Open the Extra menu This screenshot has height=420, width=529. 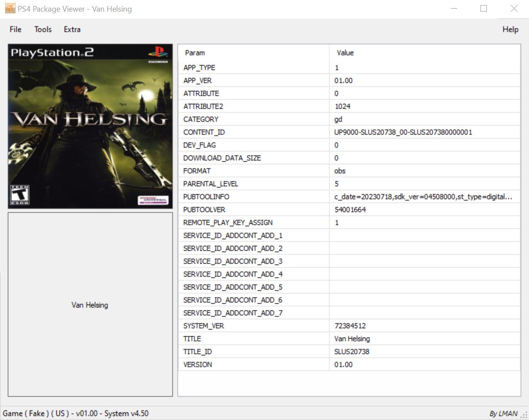click(x=72, y=29)
